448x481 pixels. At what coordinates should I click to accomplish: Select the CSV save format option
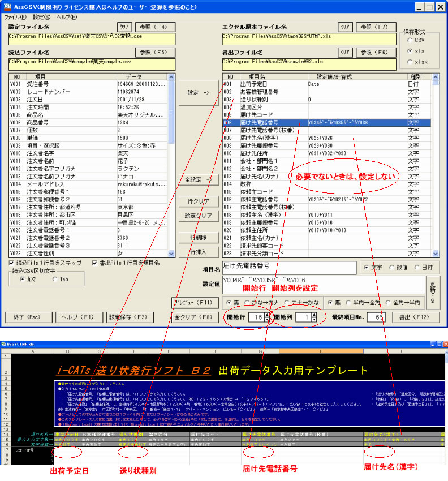tap(410, 40)
